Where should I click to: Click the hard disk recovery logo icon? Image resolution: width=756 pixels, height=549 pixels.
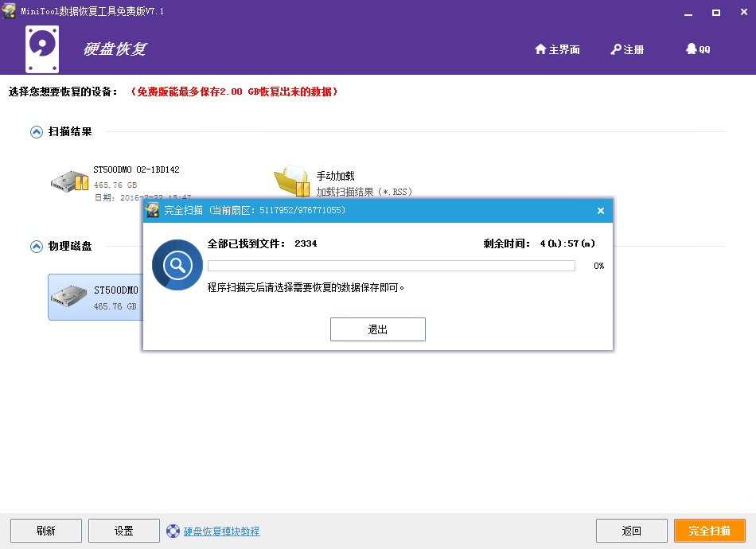tap(42, 49)
